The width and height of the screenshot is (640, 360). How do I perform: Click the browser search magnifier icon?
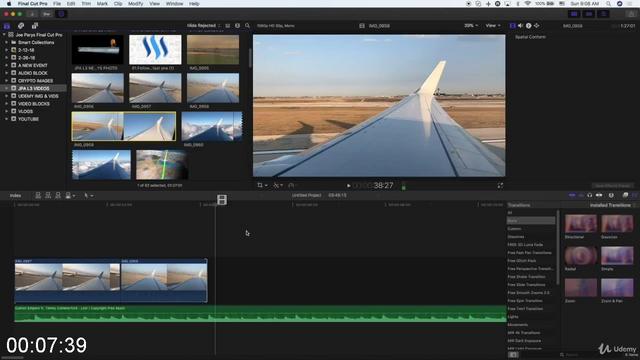tap(247, 26)
